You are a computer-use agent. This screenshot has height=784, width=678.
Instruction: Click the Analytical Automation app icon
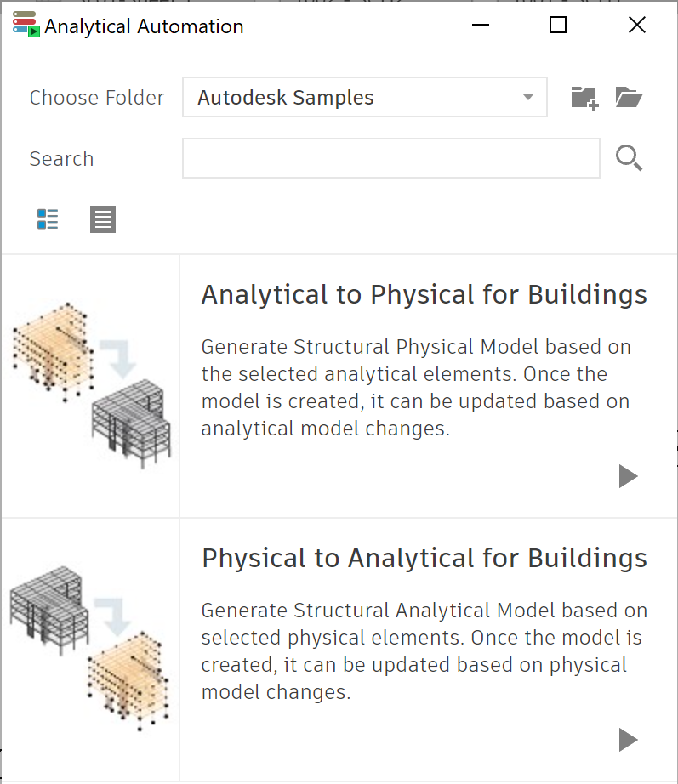pos(26,24)
